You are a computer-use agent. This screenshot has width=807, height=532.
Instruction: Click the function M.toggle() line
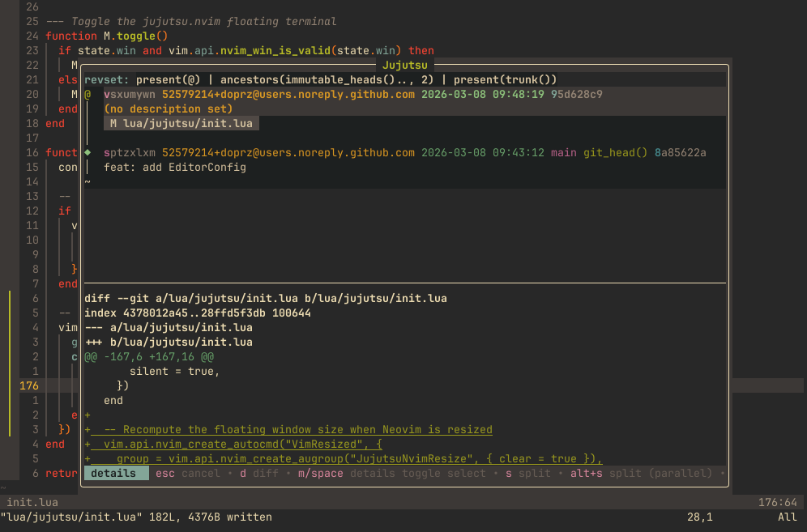point(106,36)
